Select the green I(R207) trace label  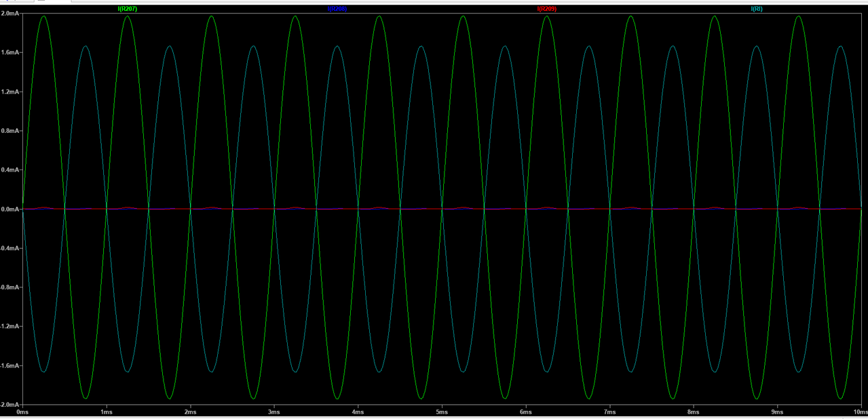(128, 9)
